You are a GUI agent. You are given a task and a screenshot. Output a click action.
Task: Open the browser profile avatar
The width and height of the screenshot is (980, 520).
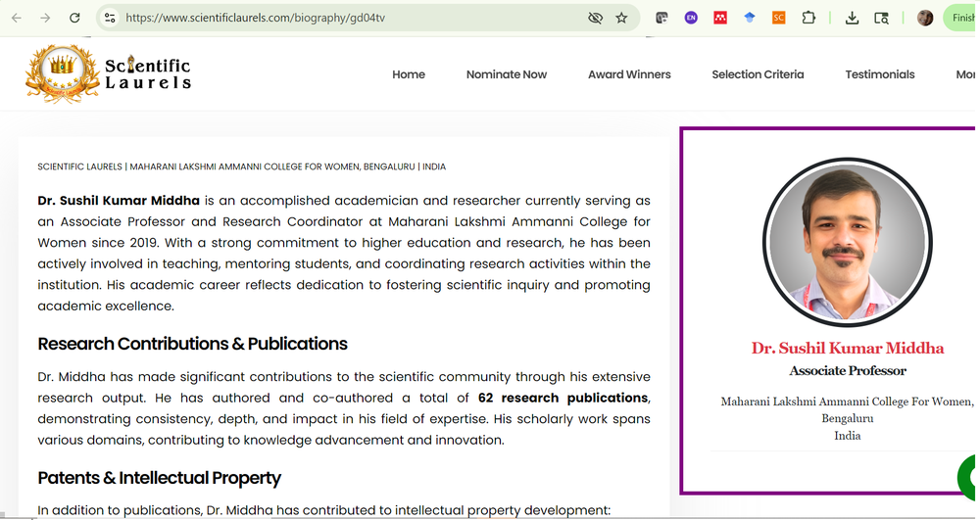925,18
